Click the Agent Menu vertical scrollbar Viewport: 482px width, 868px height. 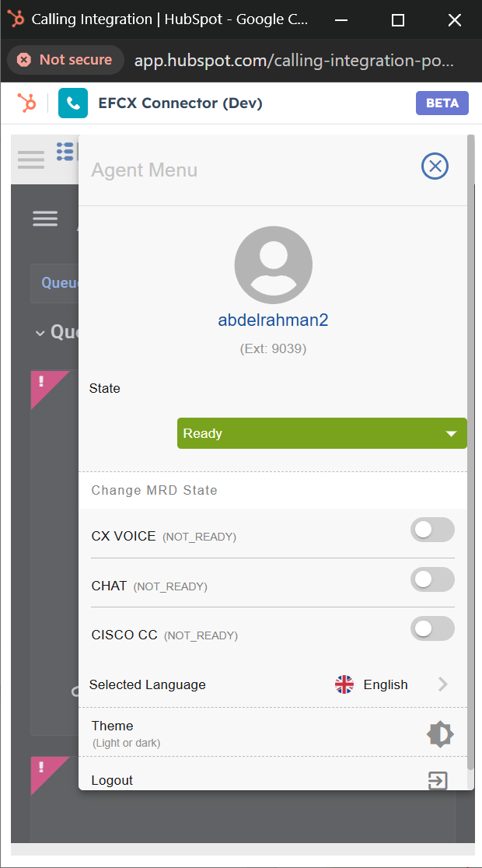(470, 451)
